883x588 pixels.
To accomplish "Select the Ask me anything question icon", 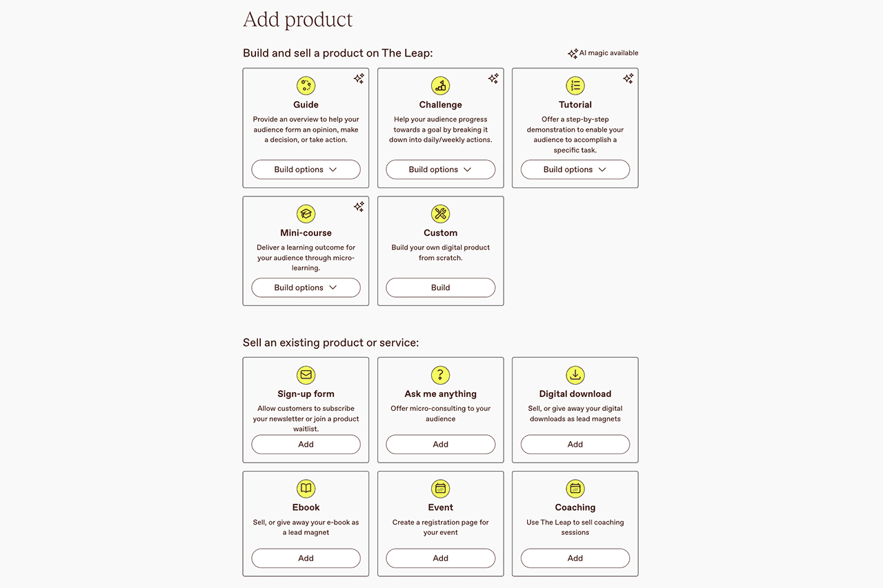I will pos(440,375).
